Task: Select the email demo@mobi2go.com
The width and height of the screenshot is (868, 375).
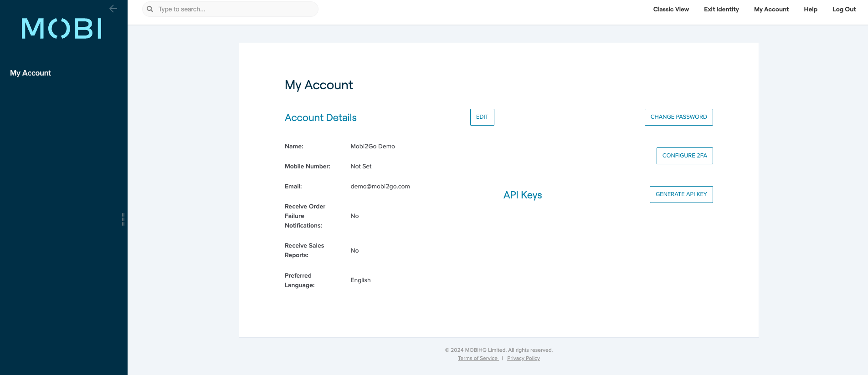Action: tap(380, 186)
